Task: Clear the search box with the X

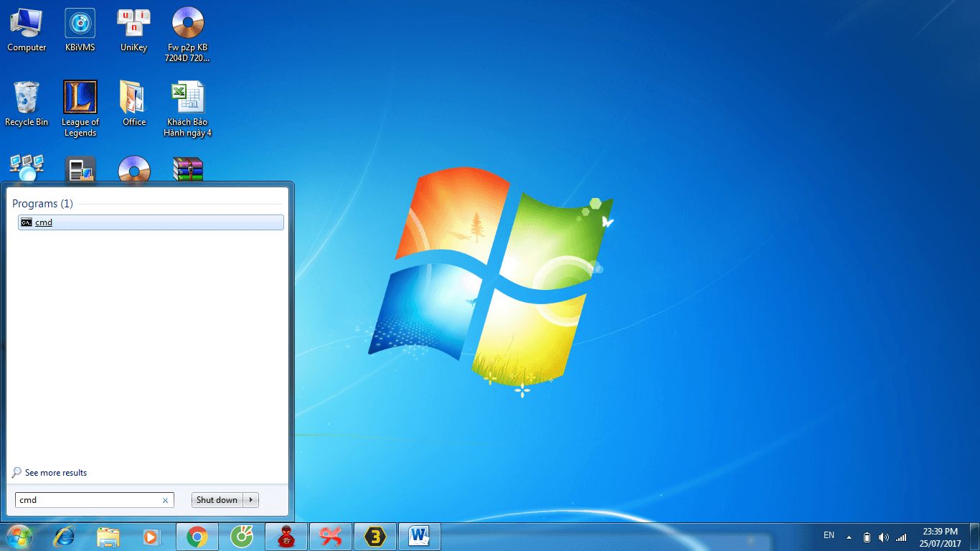Action: [x=165, y=501]
